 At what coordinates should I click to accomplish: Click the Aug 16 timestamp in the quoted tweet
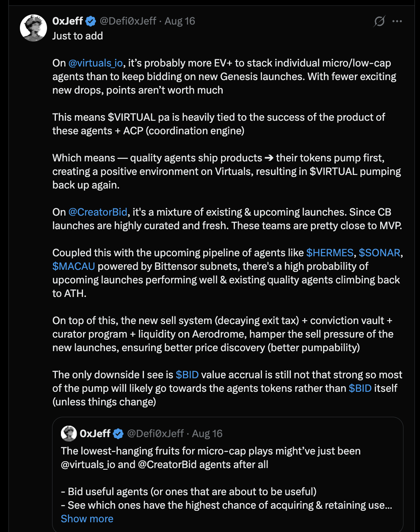tap(207, 433)
